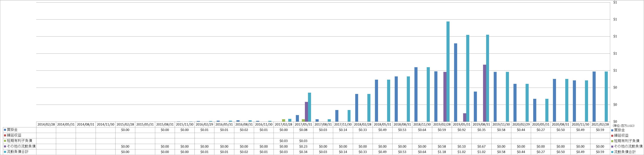Click the $0.03 短期有利子負債 cell for 2017/02/28
644x155 pixels.
pos(284,141)
